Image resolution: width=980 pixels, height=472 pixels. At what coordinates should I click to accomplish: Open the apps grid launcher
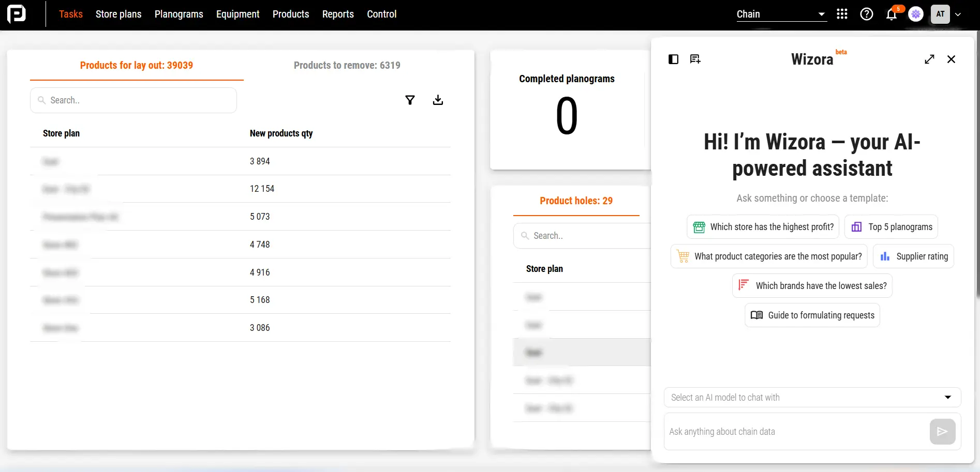(x=842, y=14)
